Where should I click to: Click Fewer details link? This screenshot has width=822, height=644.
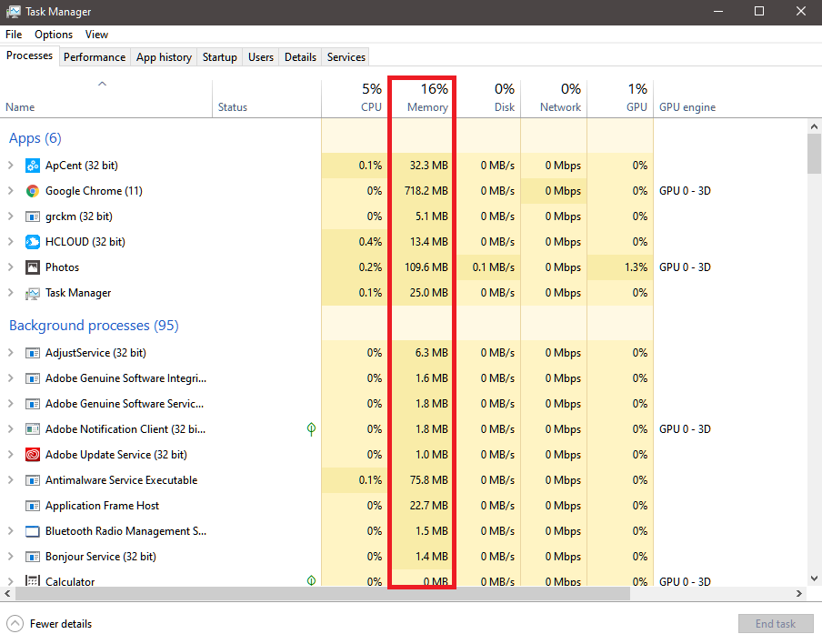[x=61, y=624]
